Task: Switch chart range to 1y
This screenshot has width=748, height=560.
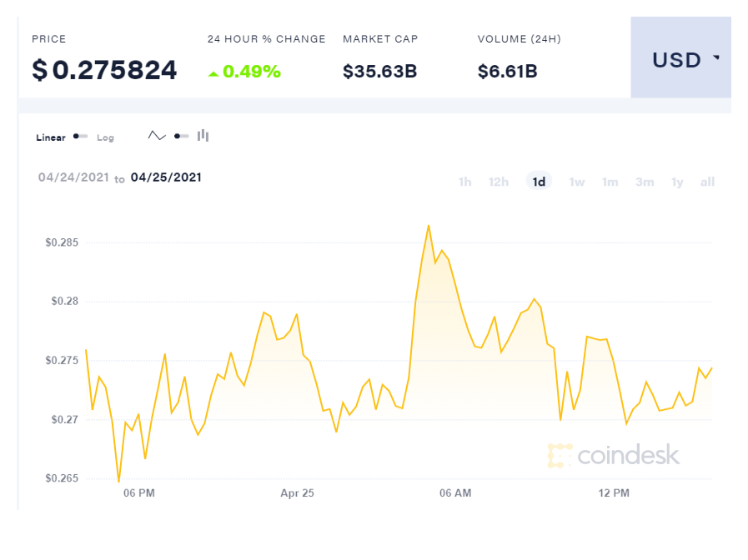Action: 677,182
